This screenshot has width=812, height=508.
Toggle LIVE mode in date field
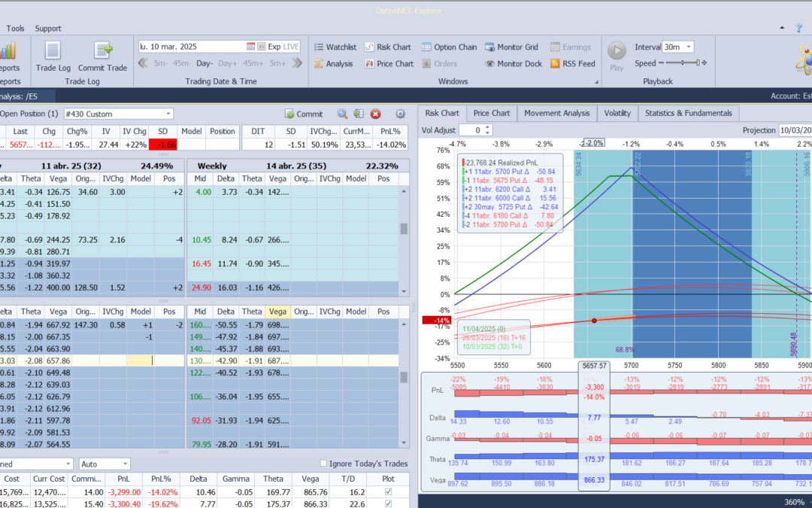tap(291, 47)
